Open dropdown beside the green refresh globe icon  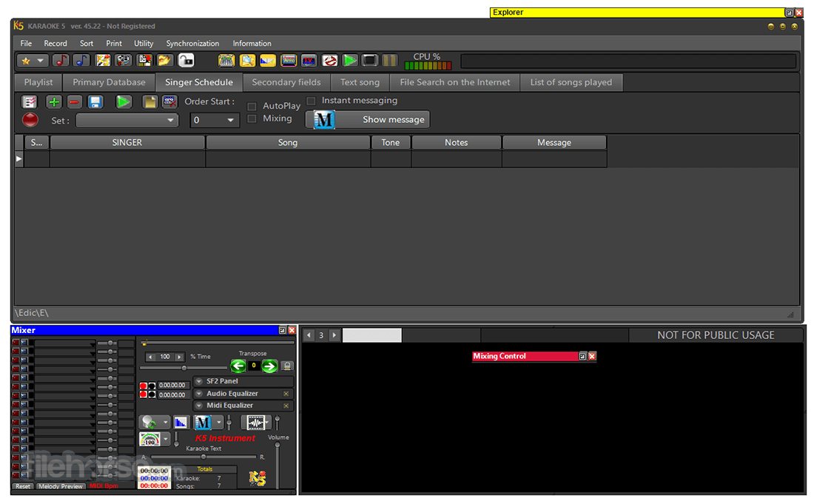click(166, 423)
